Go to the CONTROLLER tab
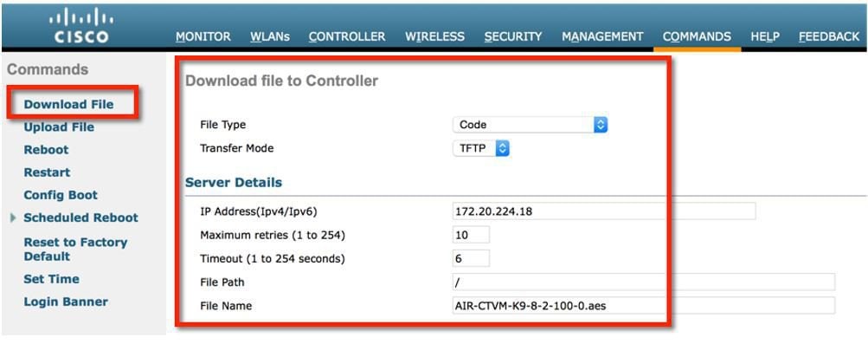This screenshot has width=868, height=344. [x=347, y=36]
